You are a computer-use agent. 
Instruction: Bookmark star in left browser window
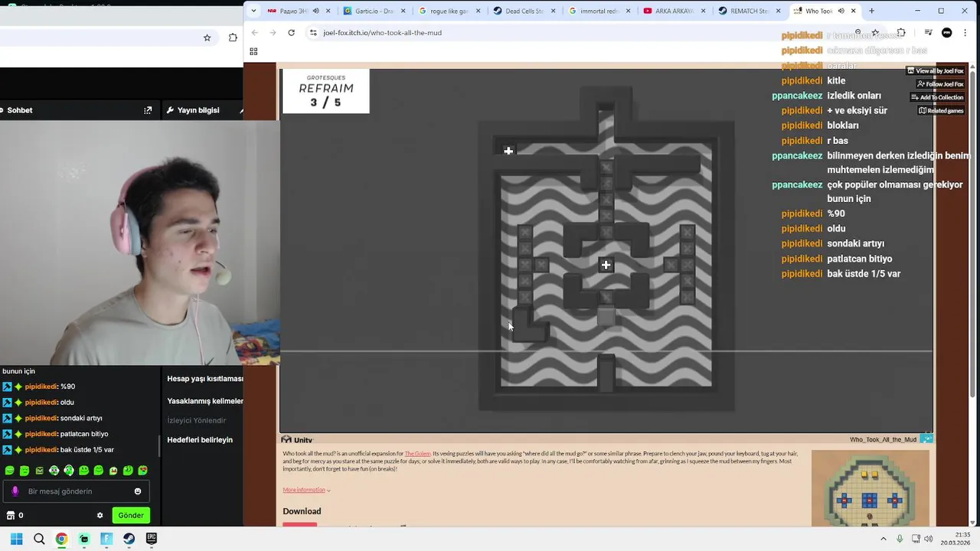(207, 37)
